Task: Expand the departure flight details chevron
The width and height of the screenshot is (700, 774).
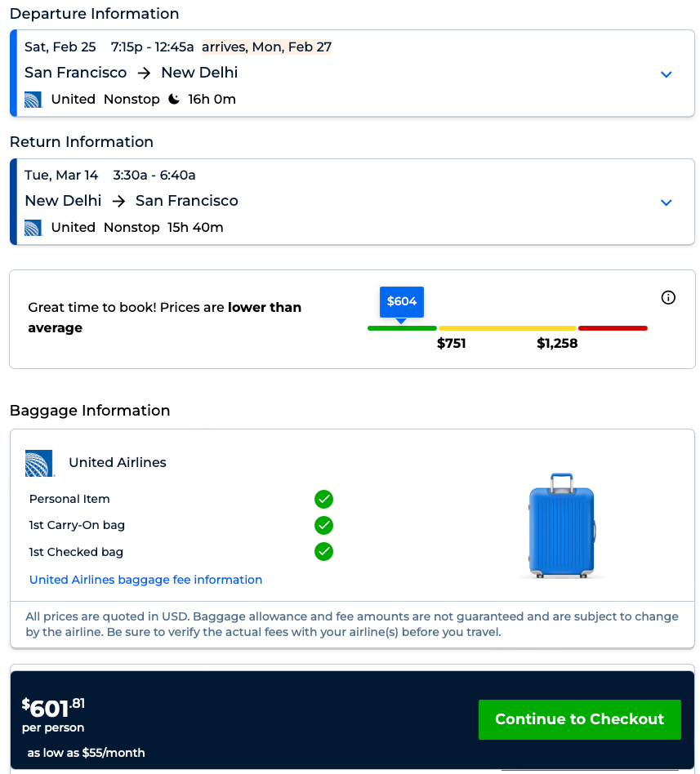Action: coord(667,74)
